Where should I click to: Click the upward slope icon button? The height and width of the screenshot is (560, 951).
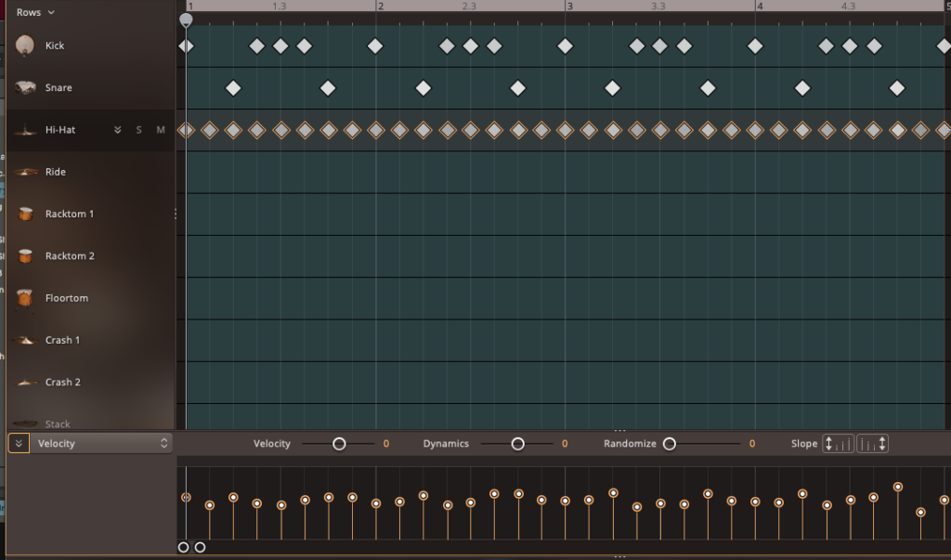839,444
